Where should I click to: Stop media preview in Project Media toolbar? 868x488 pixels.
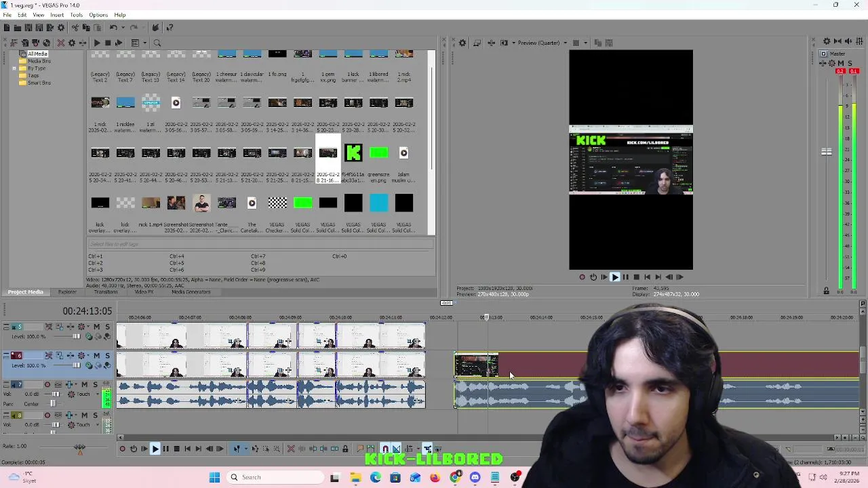point(108,43)
